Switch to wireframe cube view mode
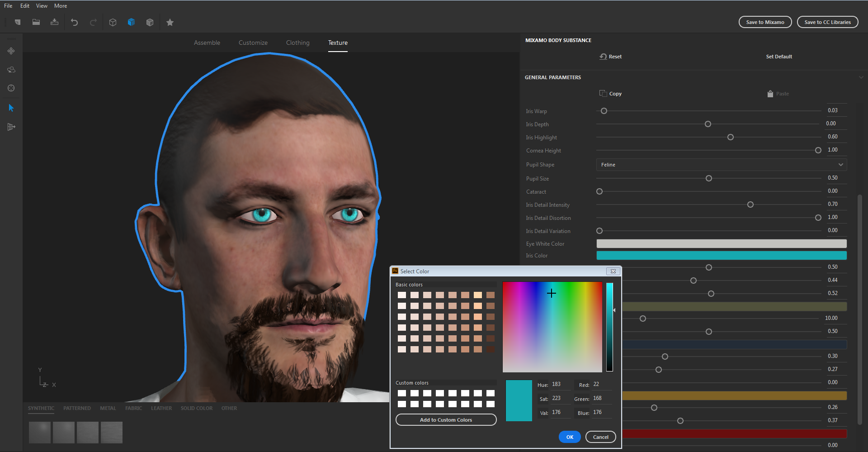The width and height of the screenshot is (868, 452). point(113,22)
